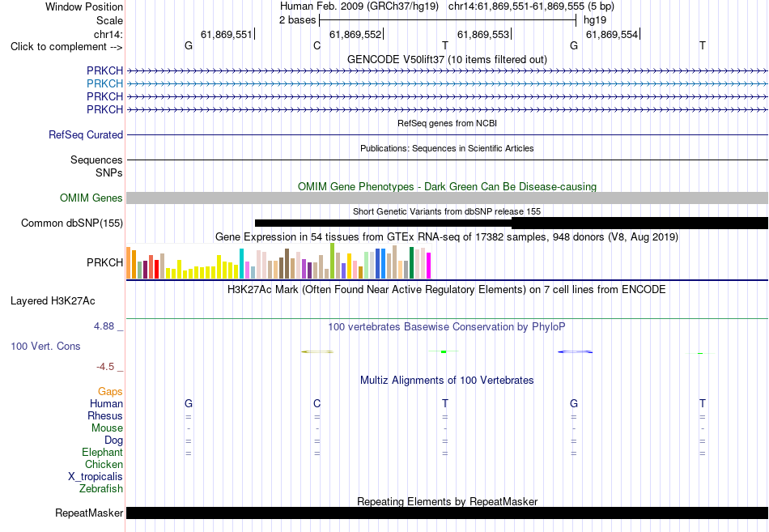Click the Rhesus species label
Viewport: 769px width, 532px height.
(x=105, y=415)
